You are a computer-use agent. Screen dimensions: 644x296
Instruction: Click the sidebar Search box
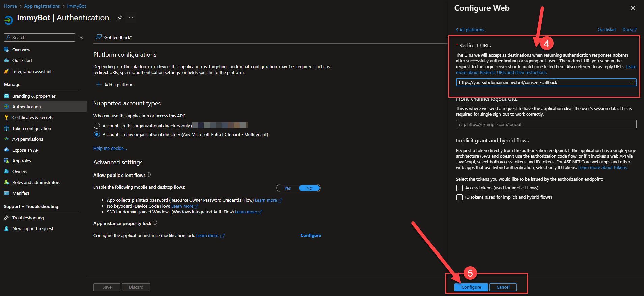pos(39,37)
